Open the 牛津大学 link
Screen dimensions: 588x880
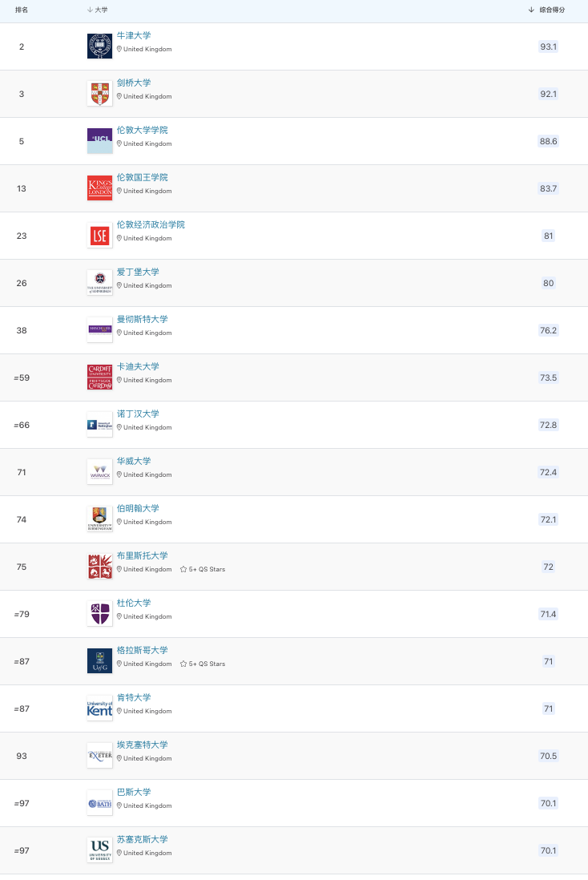click(x=134, y=35)
